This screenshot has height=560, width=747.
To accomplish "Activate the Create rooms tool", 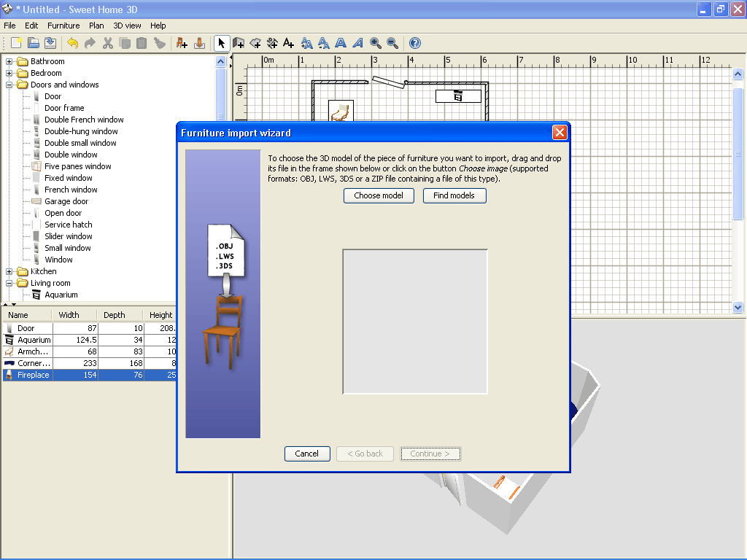I will pyautogui.click(x=255, y=43).
